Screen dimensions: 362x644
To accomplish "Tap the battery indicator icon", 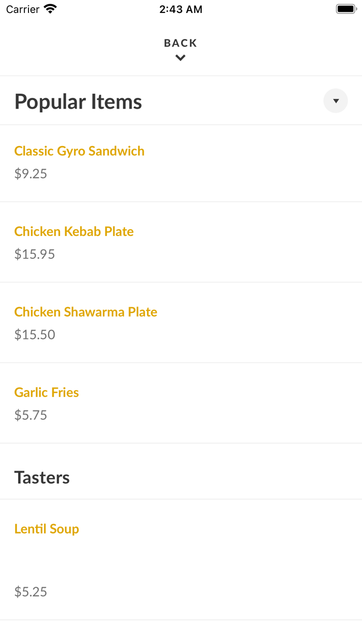I will pyautogui.click(x=345, y=8).
